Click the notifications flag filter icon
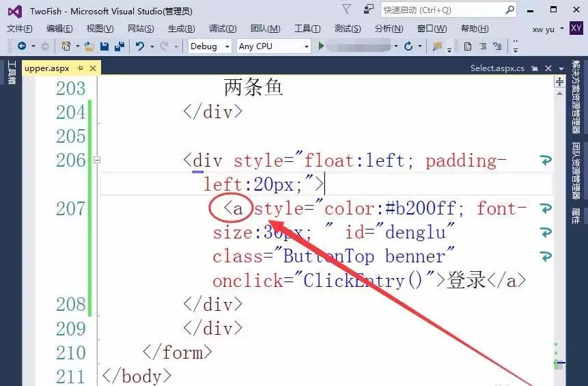The image size is (588, 386). click(x=347, y=9)
